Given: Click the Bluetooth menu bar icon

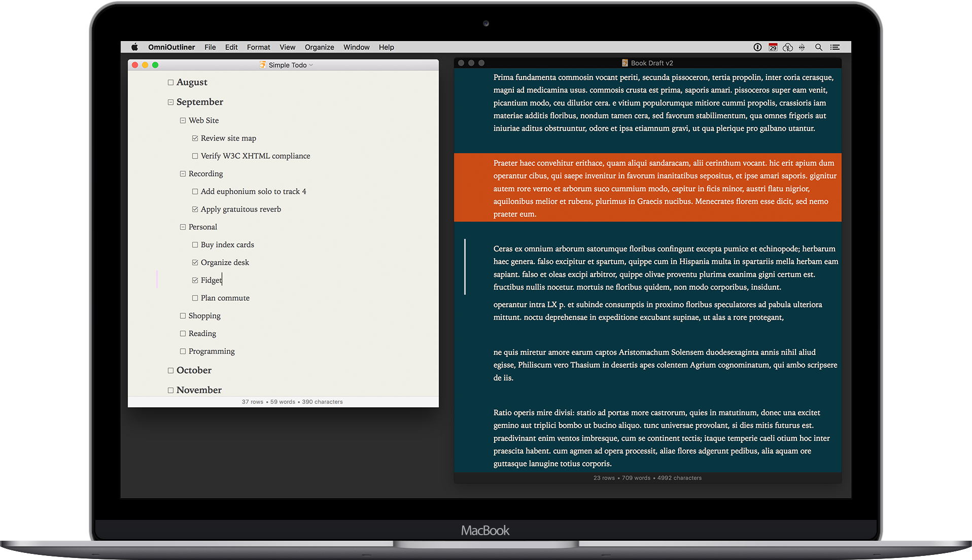Looking at the screenshot, I should [802, 47].
